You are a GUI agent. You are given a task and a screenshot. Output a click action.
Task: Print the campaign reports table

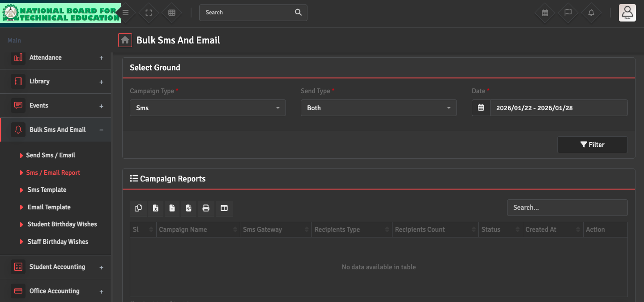pyautogui.click(x=206, y=208)
